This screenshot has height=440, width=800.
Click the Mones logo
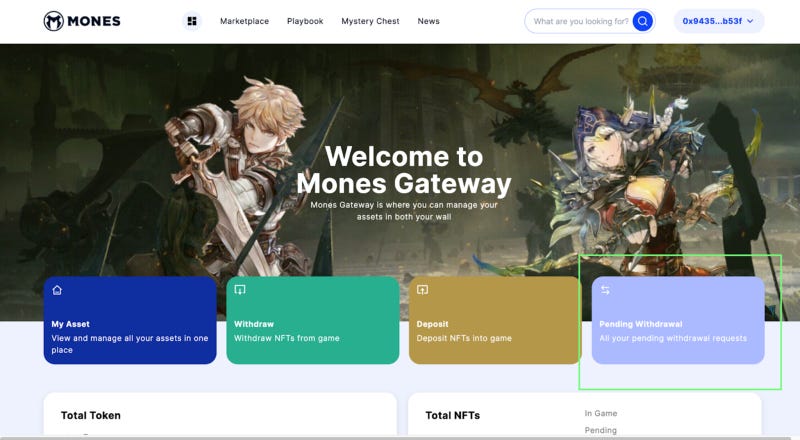pos(82,21)
